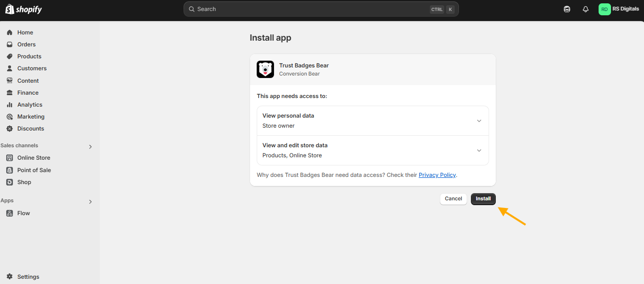Viewport: 644px width, 284px height.
Task: Open the Orders inbox icon in sidebar
Action: pyautogui.click(x=10, y=44)
